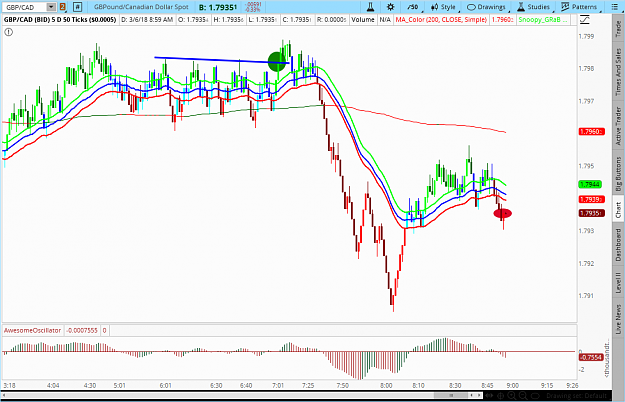Click the Volume N/A label
The height and width of the screenshot is (402, 625).
coord(371,20)
